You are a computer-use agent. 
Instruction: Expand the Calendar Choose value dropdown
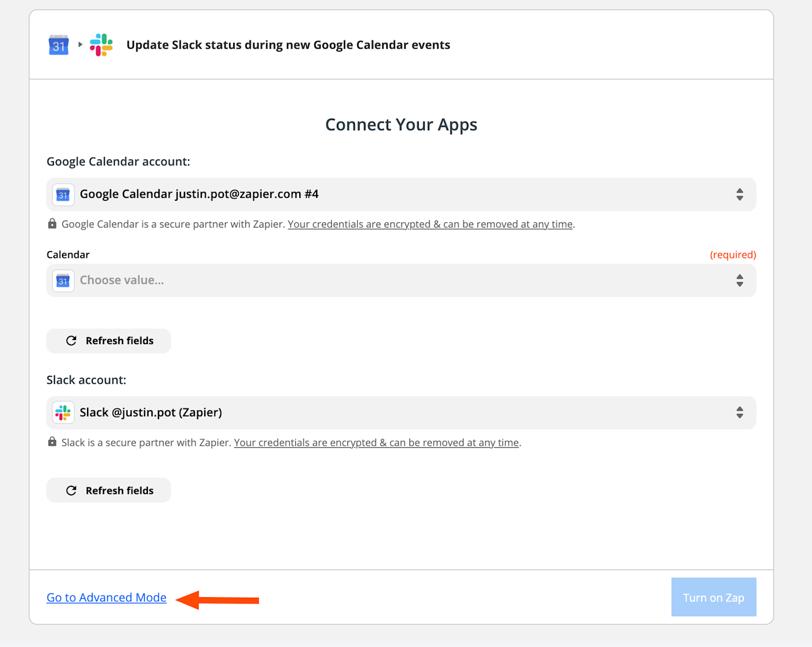pos(739,281)
